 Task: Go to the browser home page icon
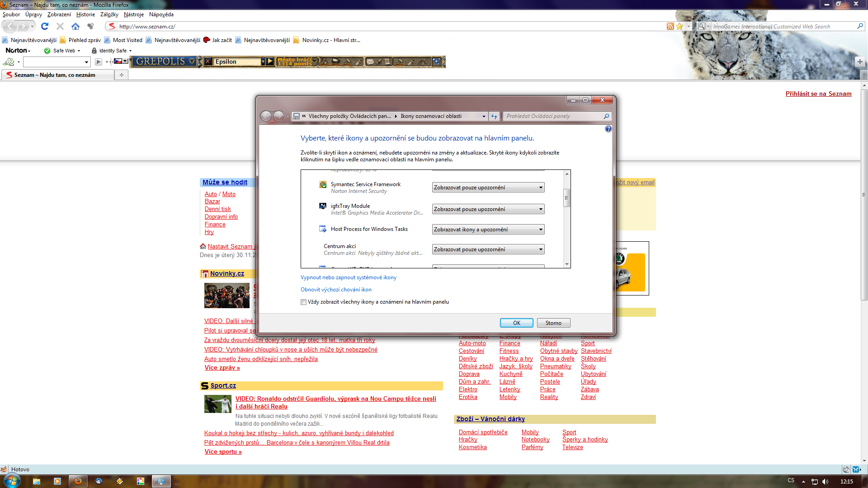coord(75,26)
